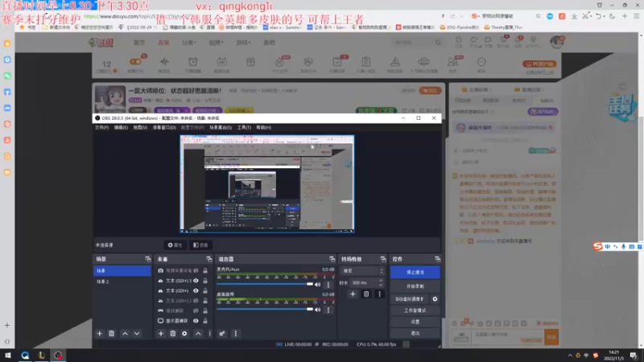
Task: Pop out the 来源 dock panel
Action: pos(209,259)
